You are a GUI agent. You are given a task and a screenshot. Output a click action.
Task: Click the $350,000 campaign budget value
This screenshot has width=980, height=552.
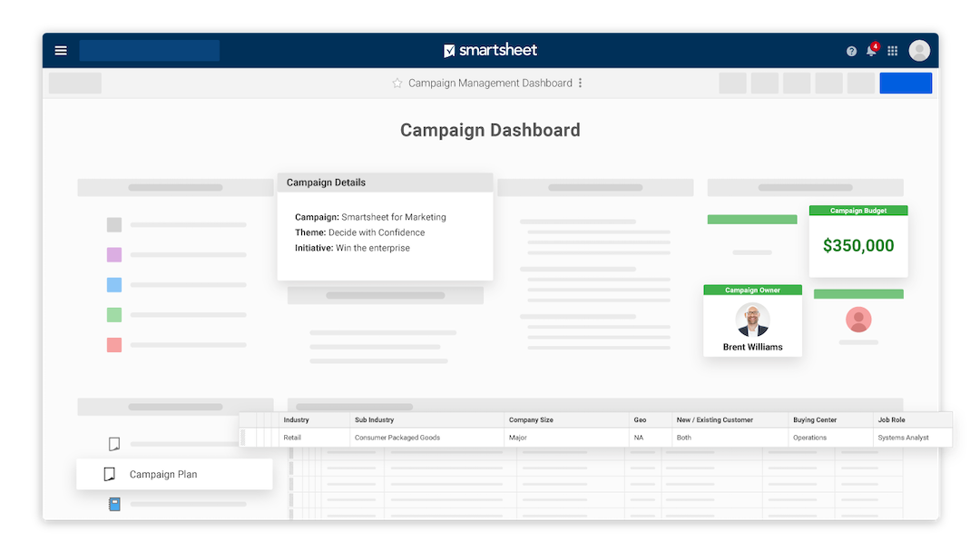[x=858, y=246]
